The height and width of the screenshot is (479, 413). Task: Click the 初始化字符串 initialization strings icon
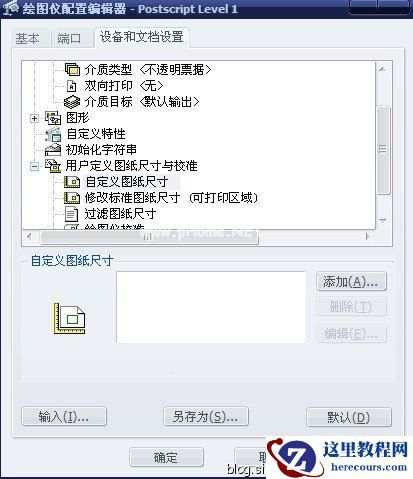[53, 150]
